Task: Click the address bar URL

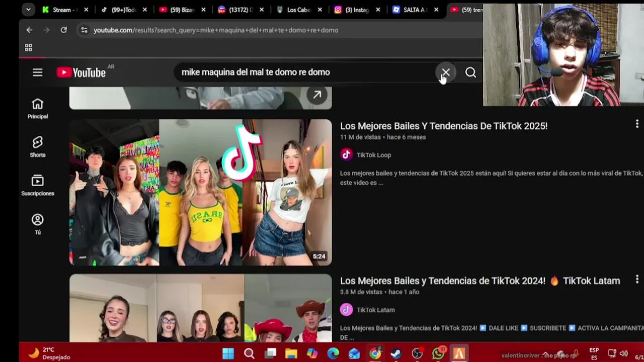Action: coord(216,30)
